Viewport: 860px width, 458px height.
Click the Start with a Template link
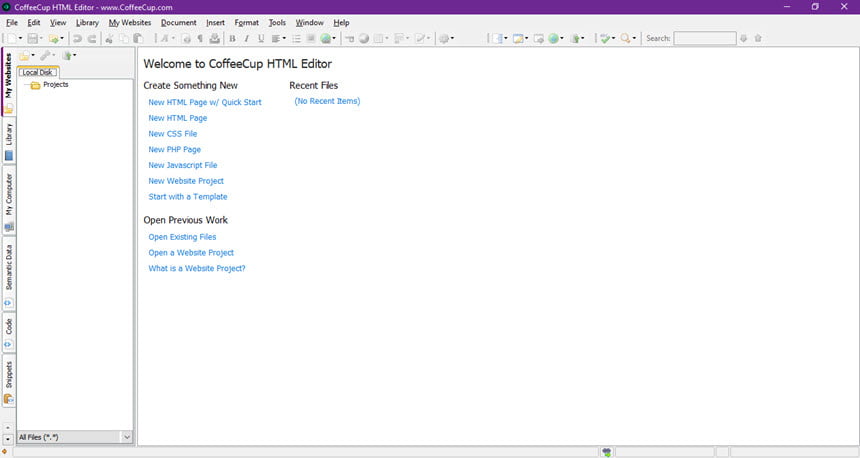tap(188, 197)
